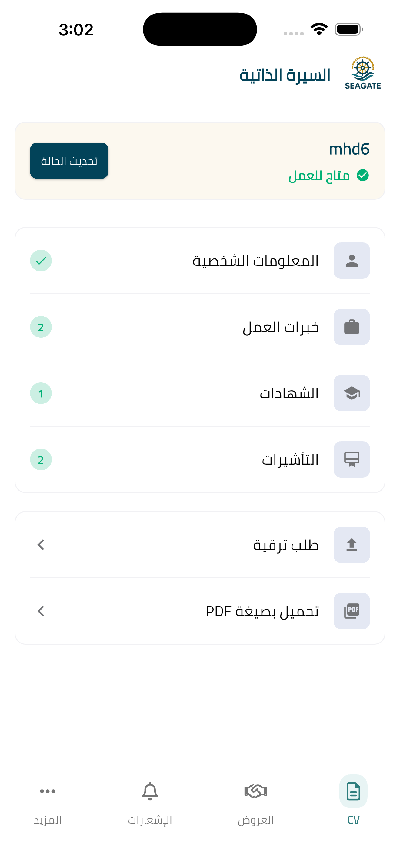
Task: Expand the تحميل بصيغة PDF chevron
Action: point(41,611)
